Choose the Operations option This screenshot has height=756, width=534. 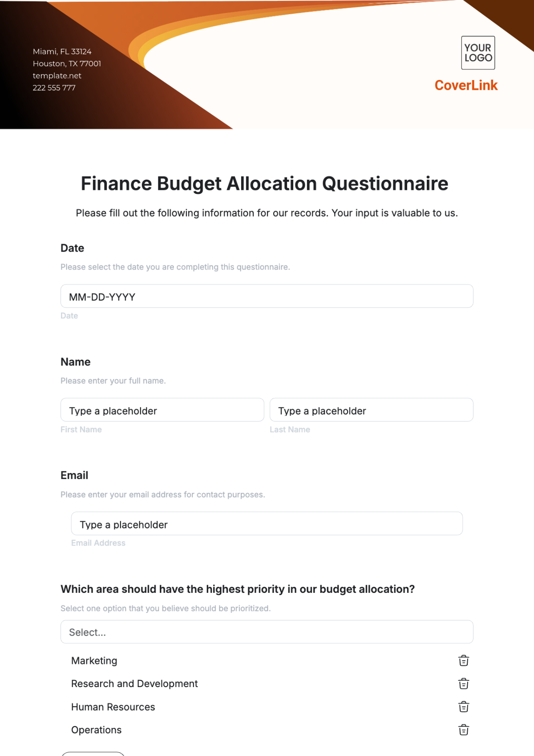pos(96,730)
